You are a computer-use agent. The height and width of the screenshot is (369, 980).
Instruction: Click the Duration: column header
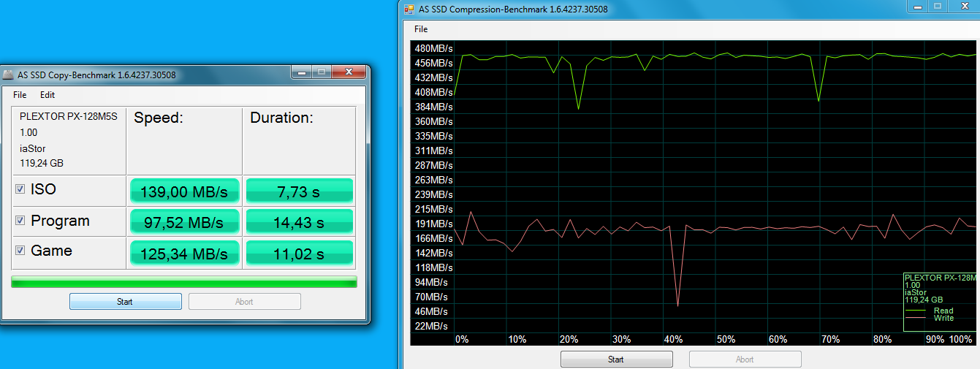[x=281, y=118]
